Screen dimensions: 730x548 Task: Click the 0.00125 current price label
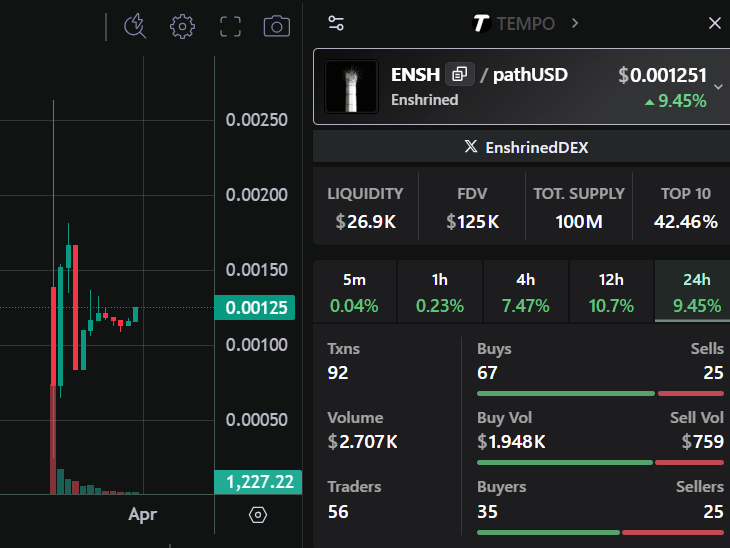click(255, 308)
